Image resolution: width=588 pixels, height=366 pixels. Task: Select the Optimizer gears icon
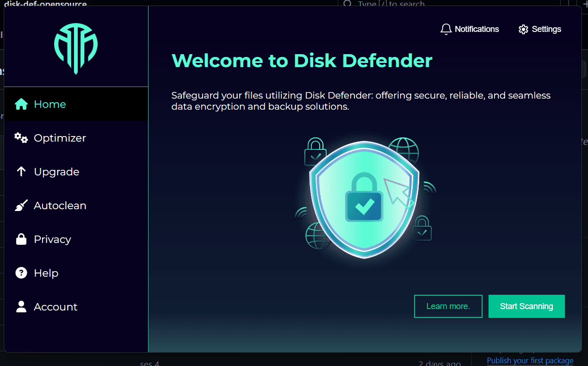21,138
